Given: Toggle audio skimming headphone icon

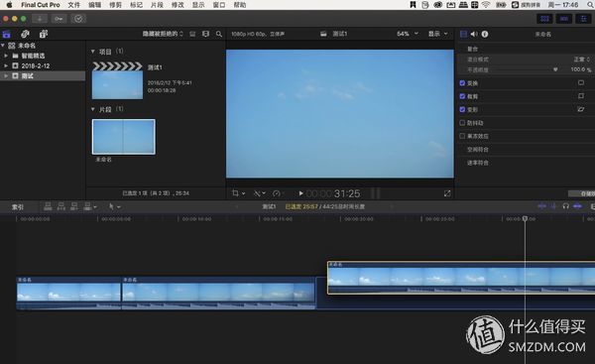Looking at the screenshot, I should (566, 206).
